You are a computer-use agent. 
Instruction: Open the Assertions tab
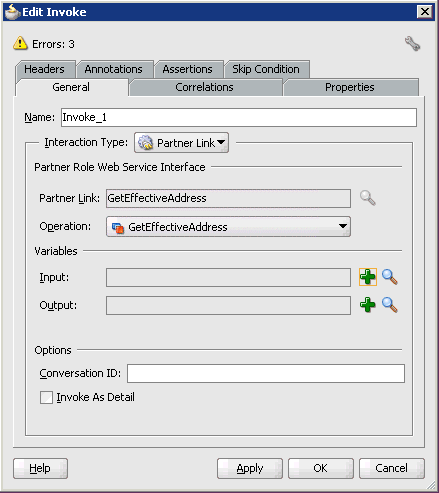coord(188,69)
